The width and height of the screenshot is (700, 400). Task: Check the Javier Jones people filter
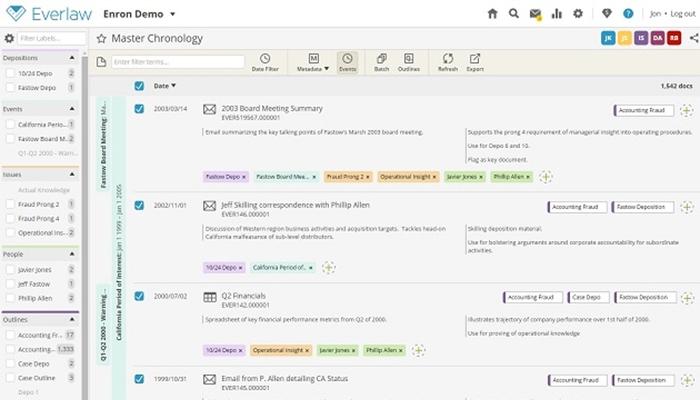pyautogui.click(x=10, y=270)
